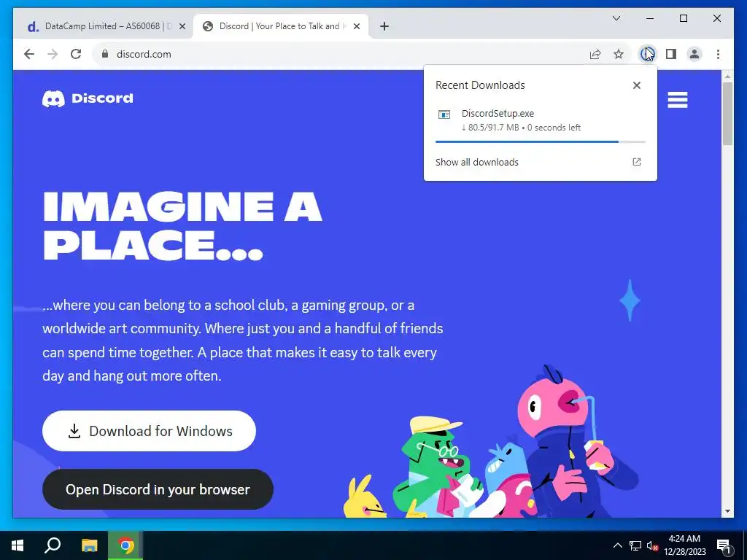Maximize the Chrome window
The width and height of the screenshot is (747, 560).
pos(683,18)
